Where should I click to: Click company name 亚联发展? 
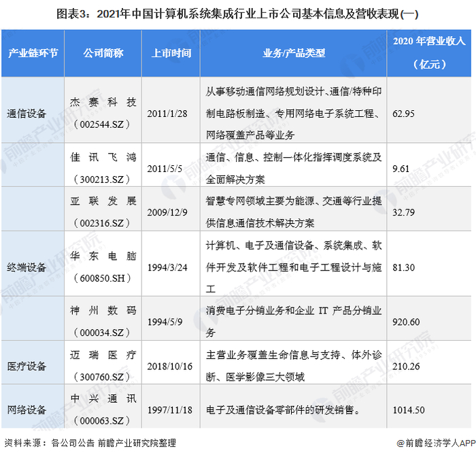103,201
